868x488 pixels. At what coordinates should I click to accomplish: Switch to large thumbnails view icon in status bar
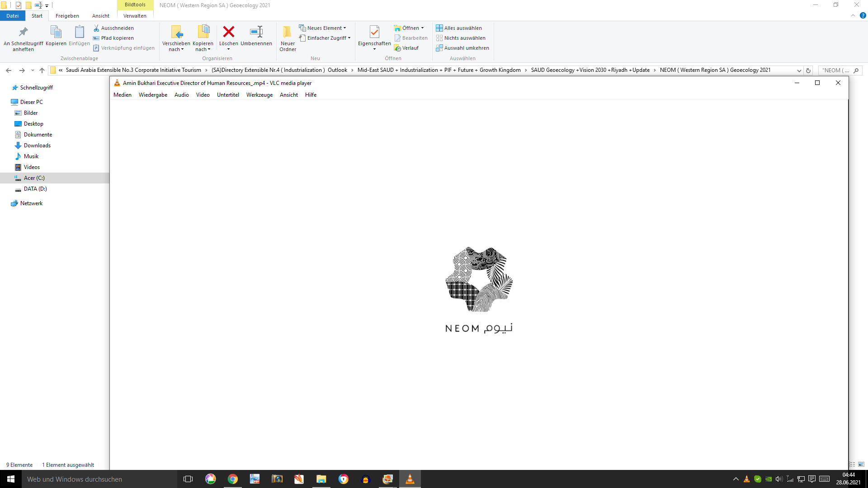click(x=861, y=465)
